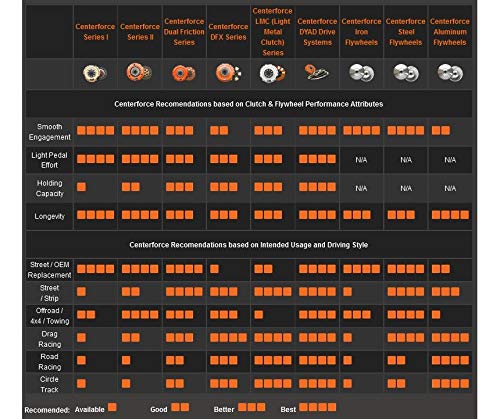Viewport: 500px width, 419px height.
Task: Open the DYAD Drive Systems product image
Action: click(x=317, y=72)
